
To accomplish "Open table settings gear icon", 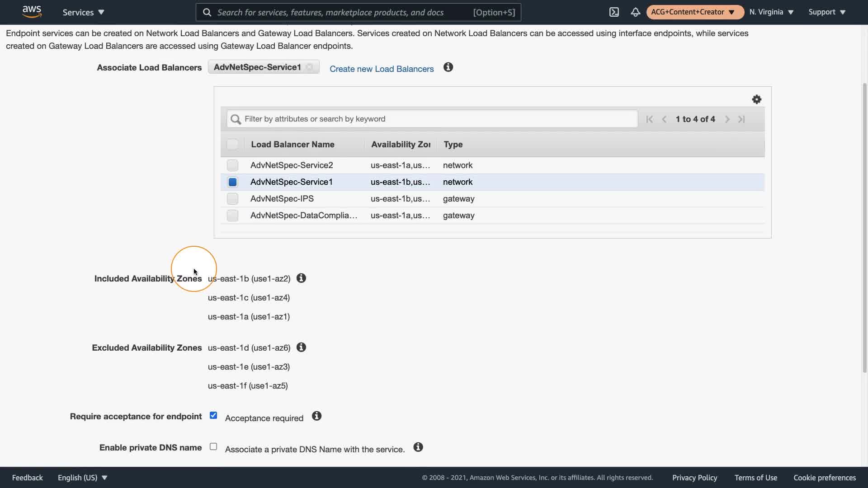I will pyautogui.click(x=756, y=99).
